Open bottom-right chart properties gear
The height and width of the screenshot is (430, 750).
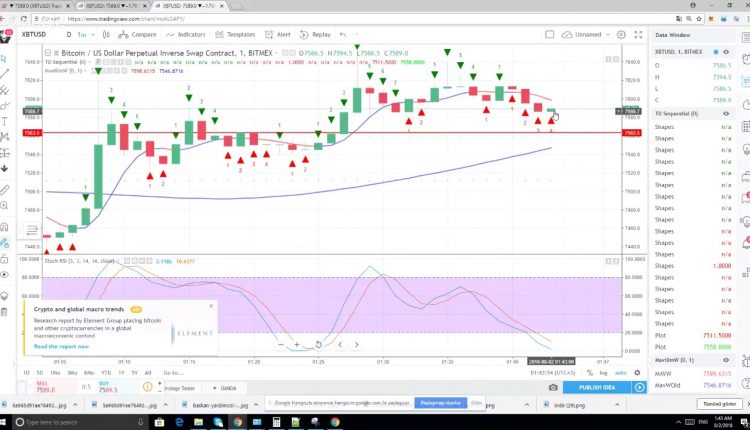637,373
